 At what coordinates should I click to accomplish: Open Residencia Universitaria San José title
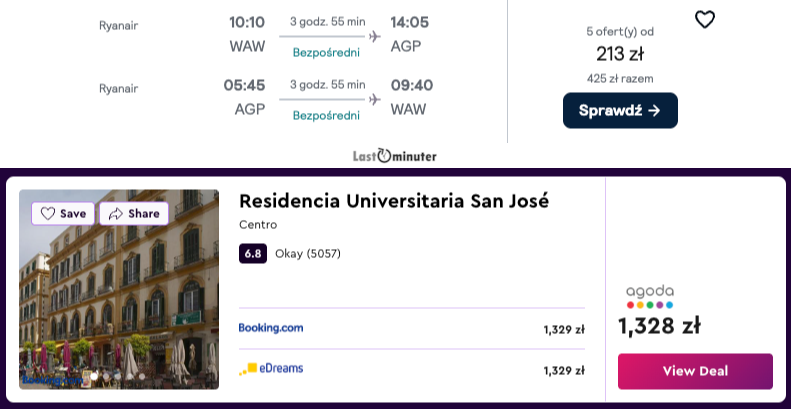coord(394,200)
